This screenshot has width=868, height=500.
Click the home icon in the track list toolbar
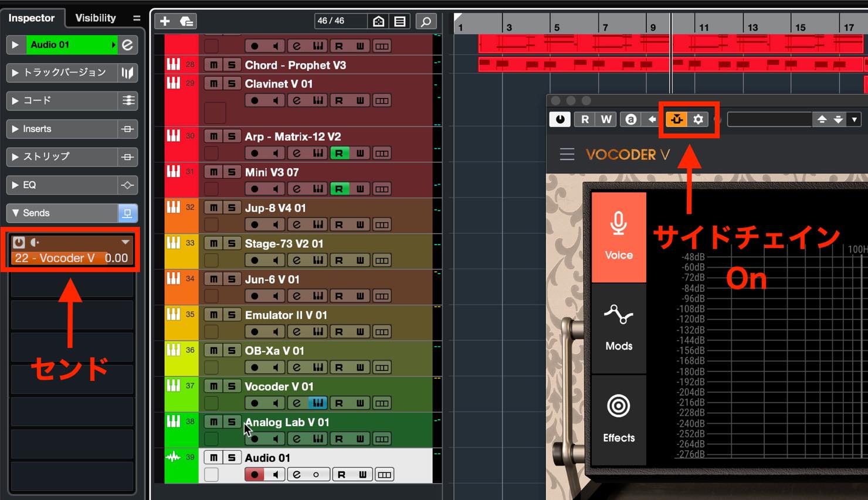pyautogui.click(x=378, y=22)
